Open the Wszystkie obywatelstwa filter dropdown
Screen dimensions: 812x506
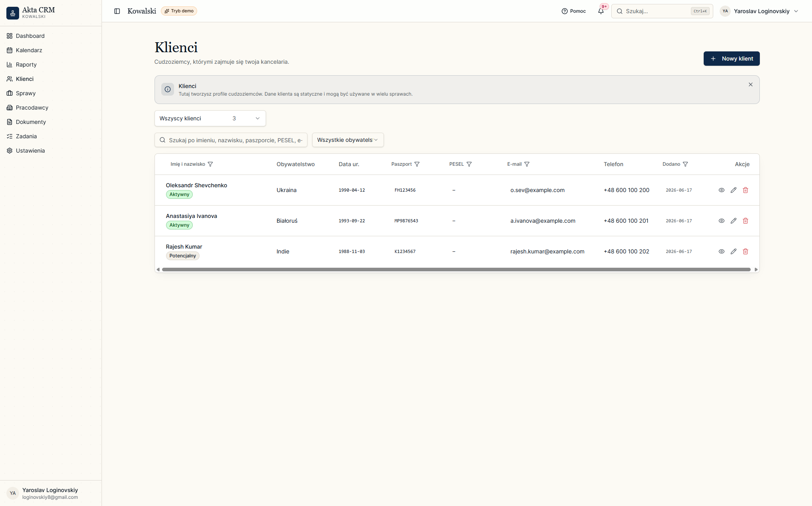point(348,140)
